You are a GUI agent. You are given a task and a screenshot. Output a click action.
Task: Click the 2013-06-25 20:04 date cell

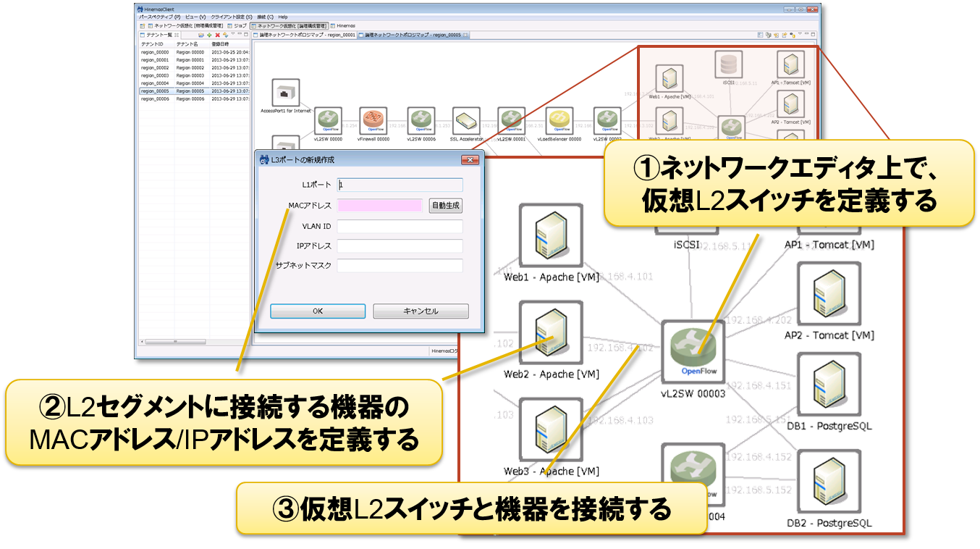click(230, 52)
